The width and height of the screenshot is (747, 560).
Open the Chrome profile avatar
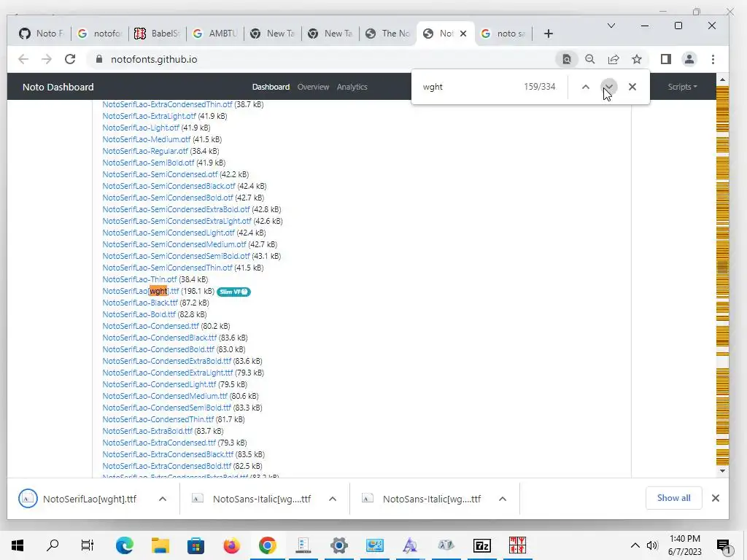(689, 59)
